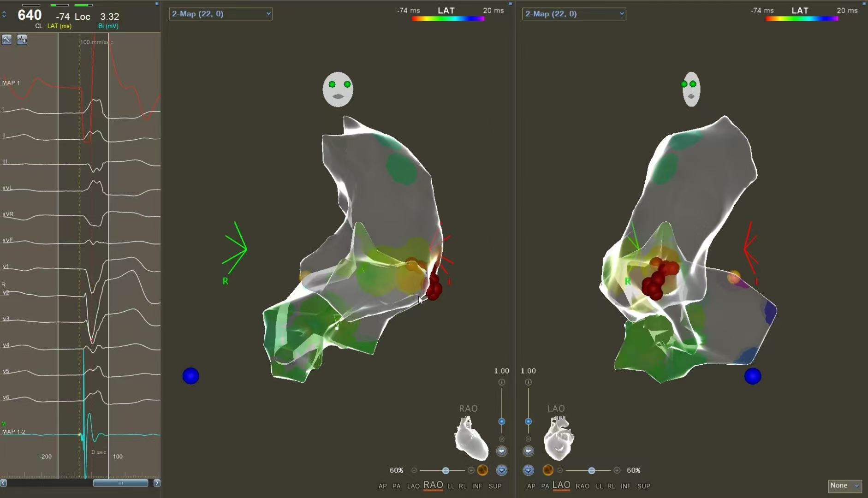Click heart icon under left vertical zoom slider

[x=501, y=451]
